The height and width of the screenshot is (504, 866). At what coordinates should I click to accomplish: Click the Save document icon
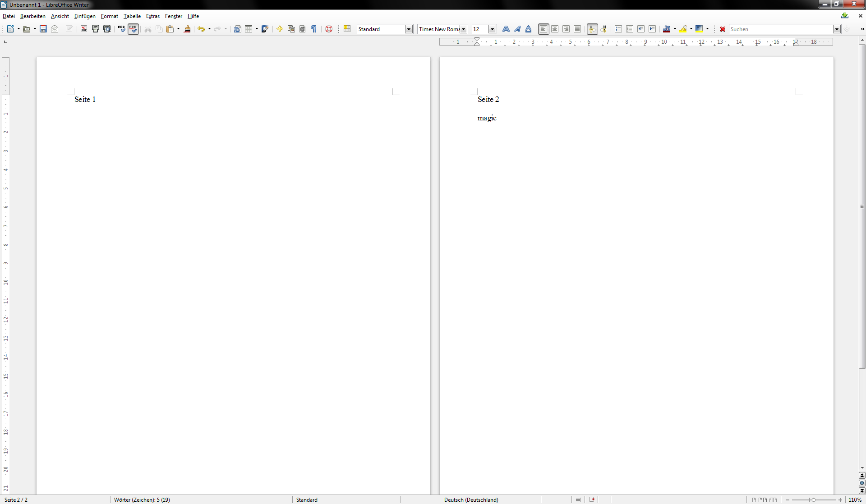(x=43, y=29)
